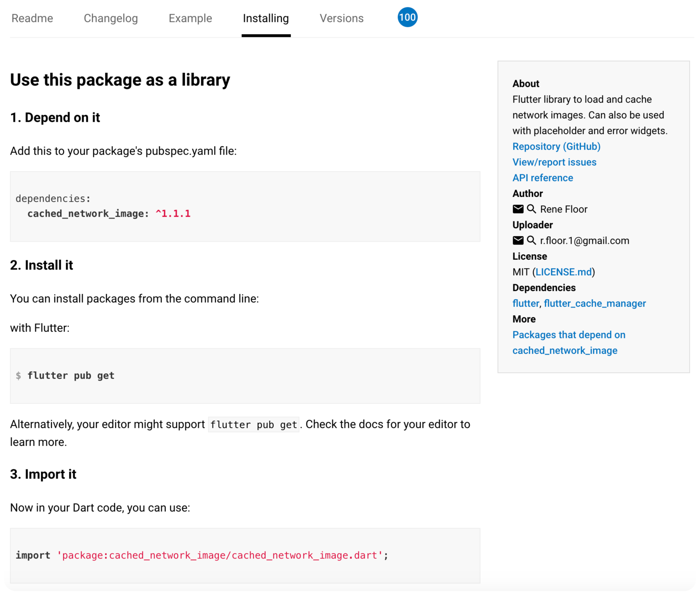This screenshot has height=595, width=700.
Task: Go to the Versions tab
Action: point(341,18)
